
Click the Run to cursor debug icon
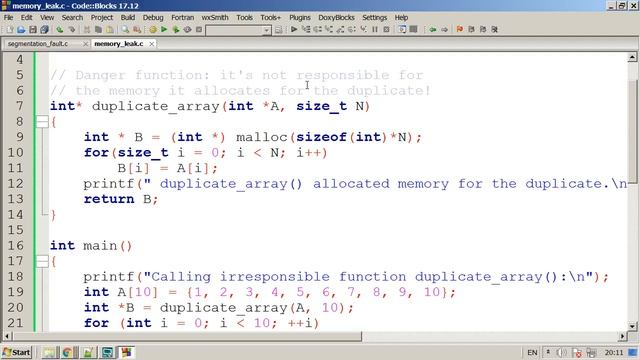[x=305, y=29]
